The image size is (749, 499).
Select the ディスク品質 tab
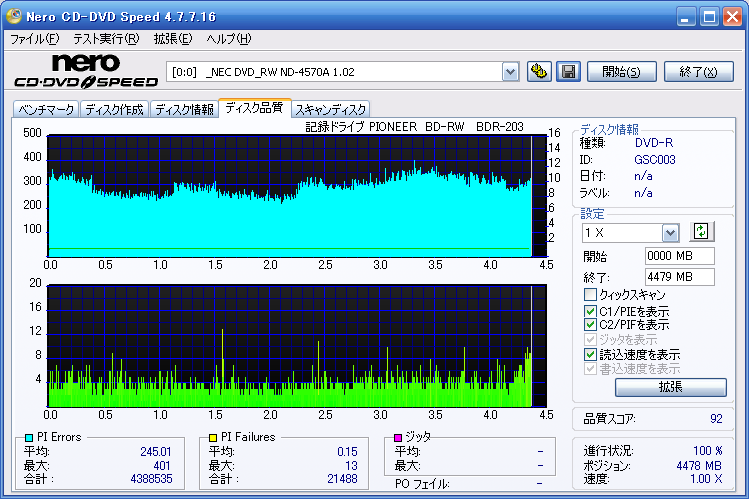tap(255, 108)
